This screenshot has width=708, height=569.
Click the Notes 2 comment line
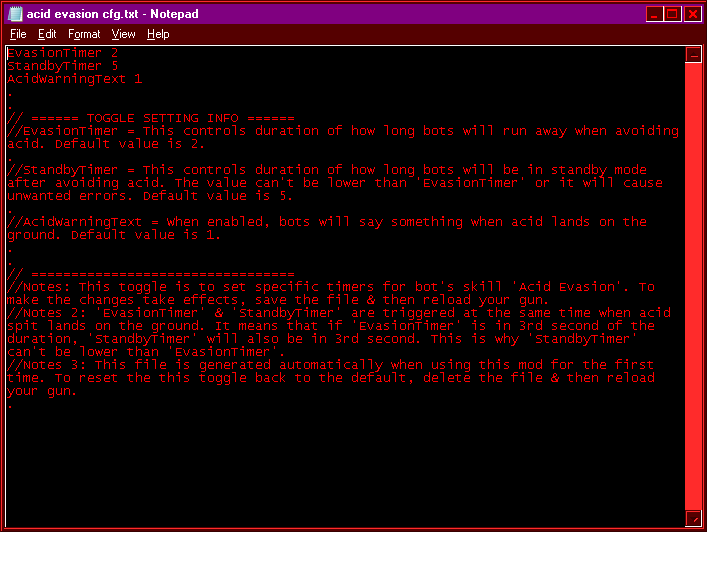point(339,313)
